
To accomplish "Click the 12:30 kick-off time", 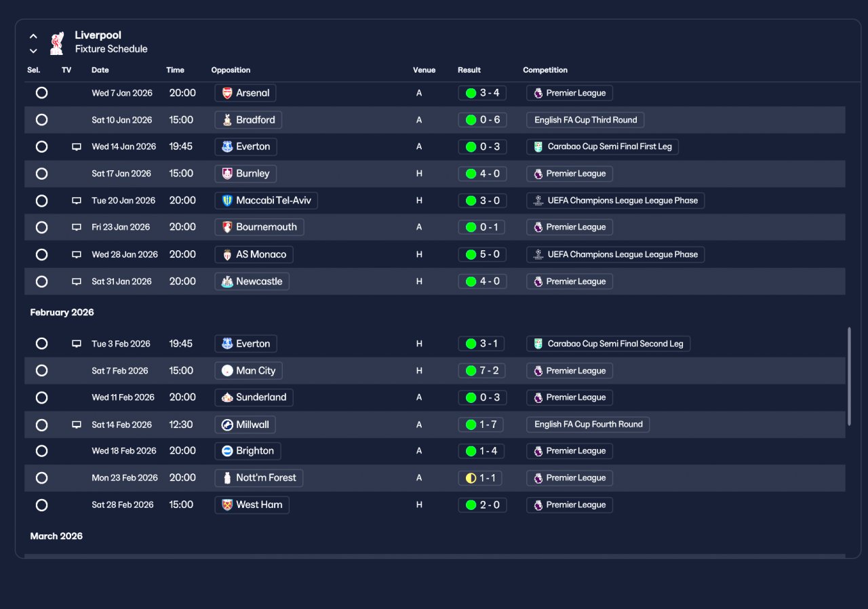I will 181,425.
